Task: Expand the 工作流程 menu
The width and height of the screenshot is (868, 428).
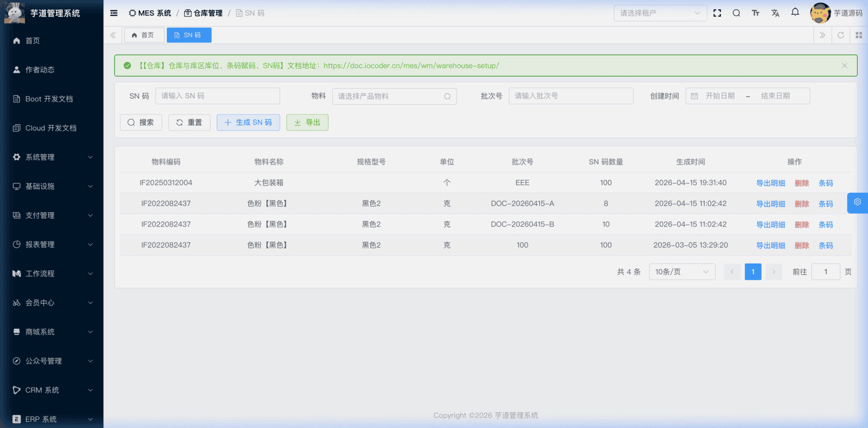Action: (52, 273)
